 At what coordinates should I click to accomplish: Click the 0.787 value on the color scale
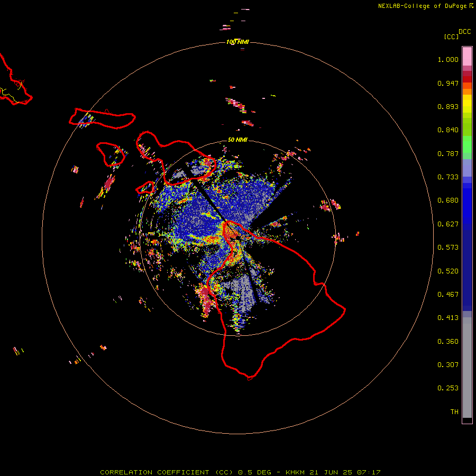[448, 153]
